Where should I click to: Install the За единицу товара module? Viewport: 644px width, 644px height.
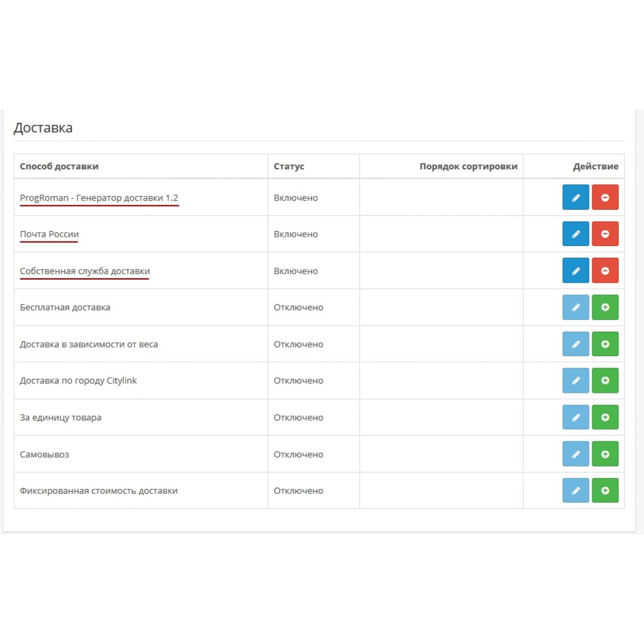click(x=605, y=417)
